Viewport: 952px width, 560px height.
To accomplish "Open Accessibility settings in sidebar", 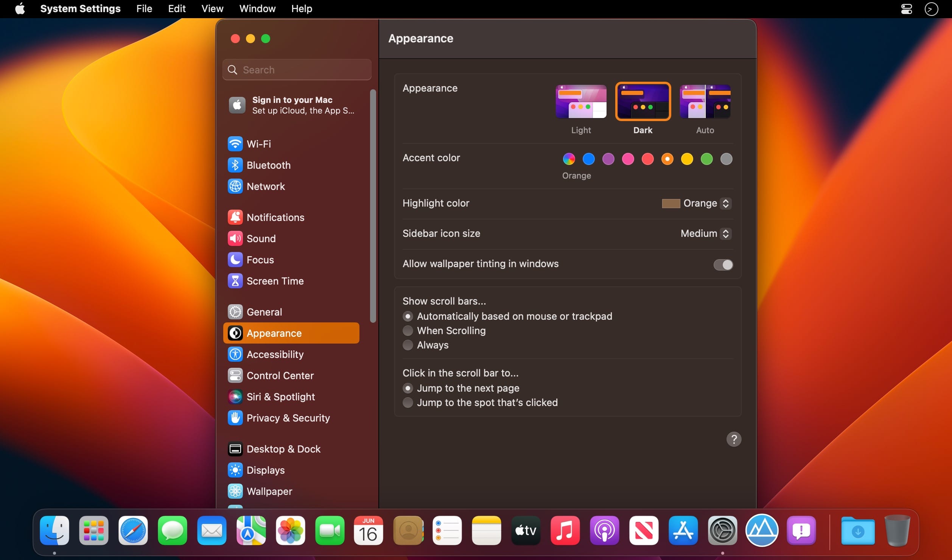I will click(x=275, y=354).
